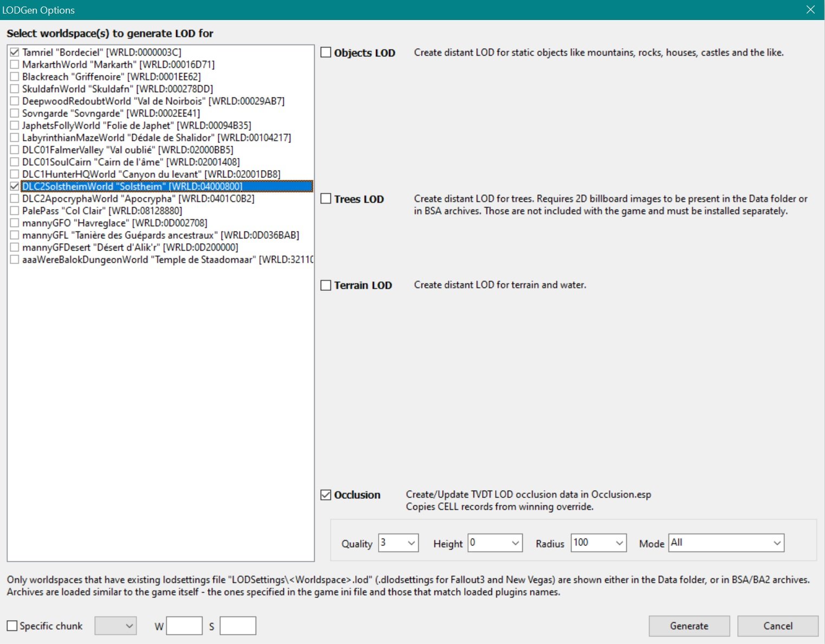
Task: Check the DLC2ApocryphaWorld "Apocrypha" checkbox
Action: pos(15,199)
